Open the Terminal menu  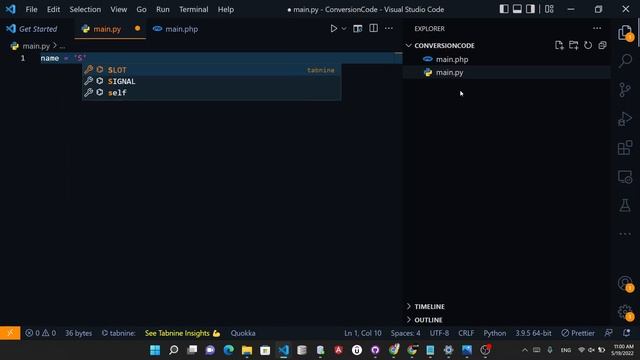(x=193, y=9)
